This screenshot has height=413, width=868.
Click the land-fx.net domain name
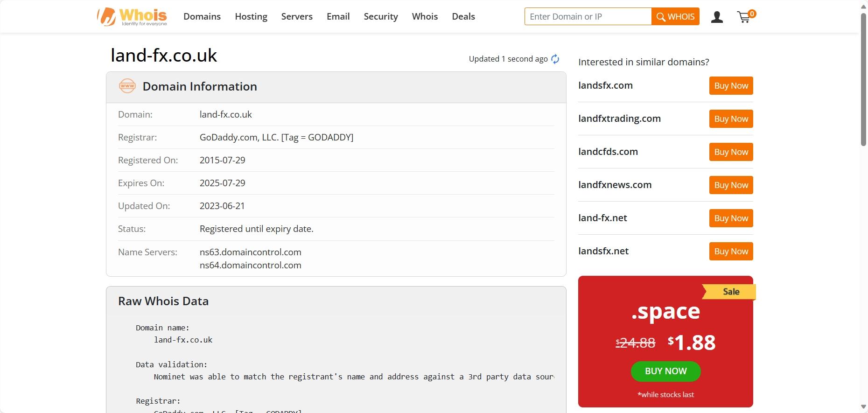coord(602,218)
